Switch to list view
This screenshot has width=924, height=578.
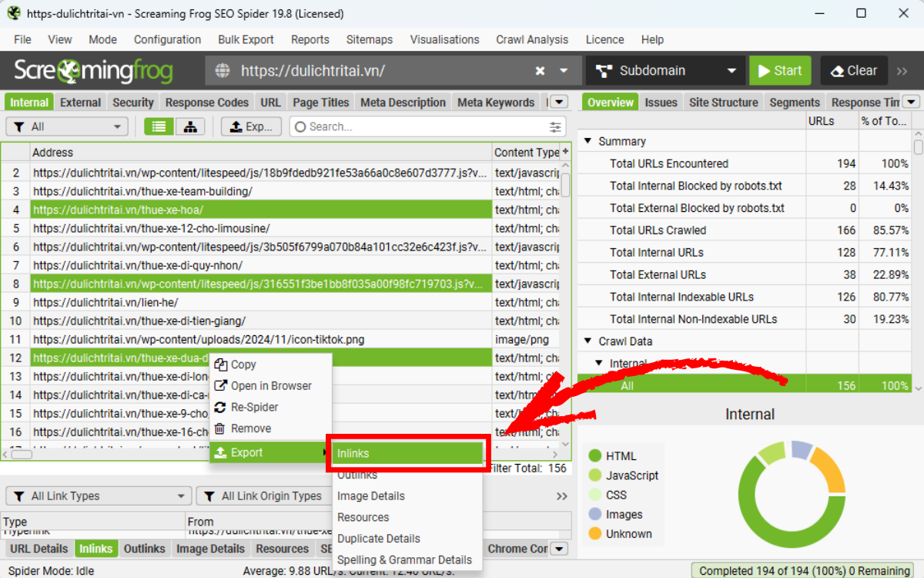point(158,126)
